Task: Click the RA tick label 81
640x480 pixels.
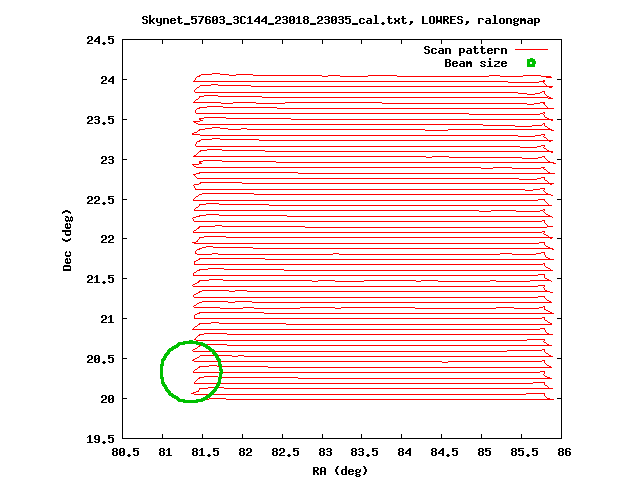Action: (x=165, y=452)
